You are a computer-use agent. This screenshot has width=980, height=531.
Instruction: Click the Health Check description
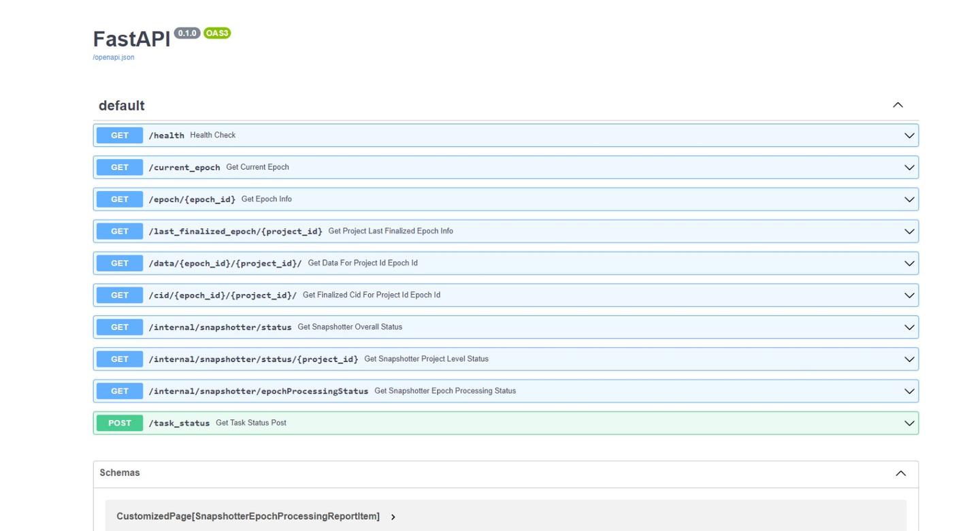point(213,135)
